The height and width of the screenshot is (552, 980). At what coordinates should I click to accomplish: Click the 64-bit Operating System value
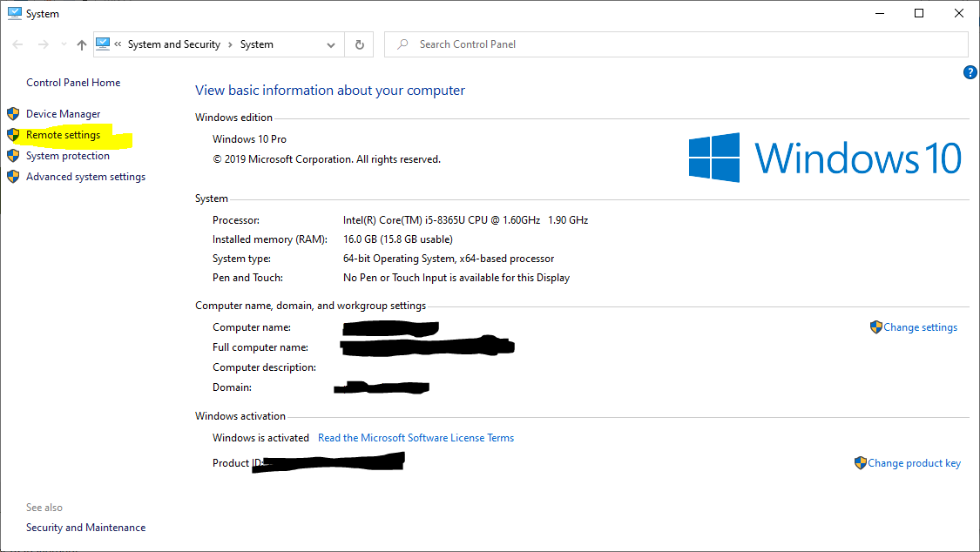[x=449, y=259]
